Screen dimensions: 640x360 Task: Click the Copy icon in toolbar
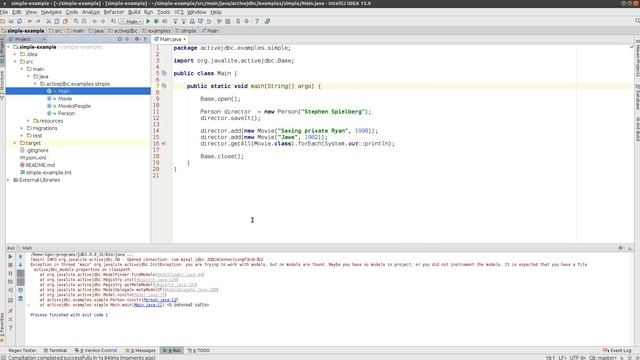click(x=57, y=21)
